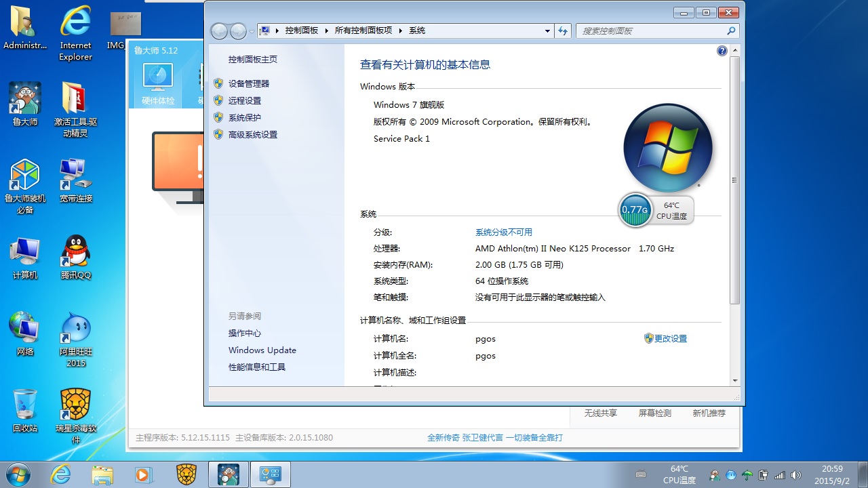Open the address bar history dropdown
Image resolution: width=868 pixels, height=488 pixels.
[548, 30]
